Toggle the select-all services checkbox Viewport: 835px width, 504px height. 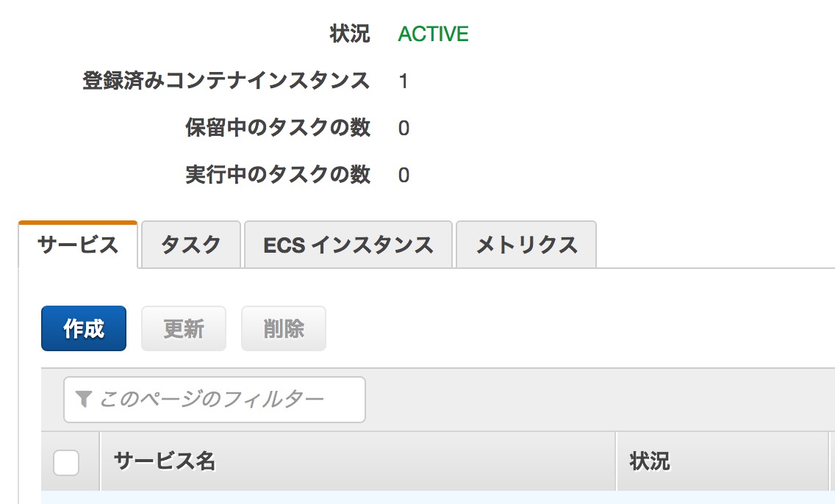(x=66, y=462)
